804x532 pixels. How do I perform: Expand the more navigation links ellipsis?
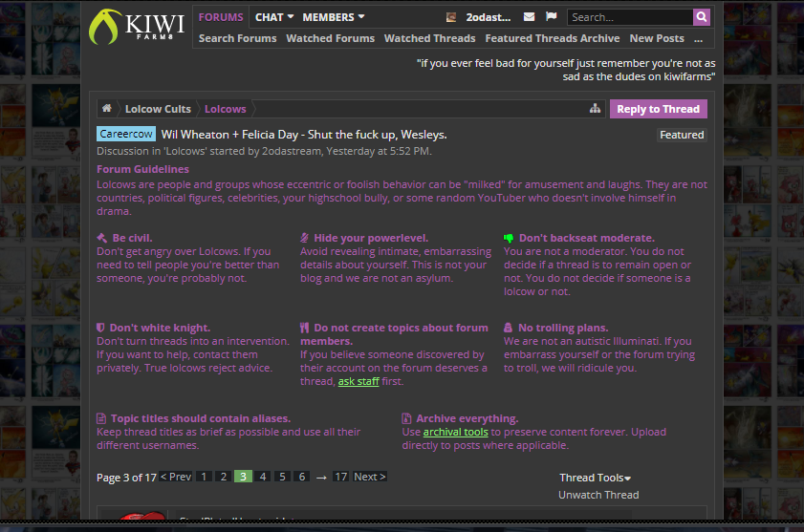[x=699, y=38]
